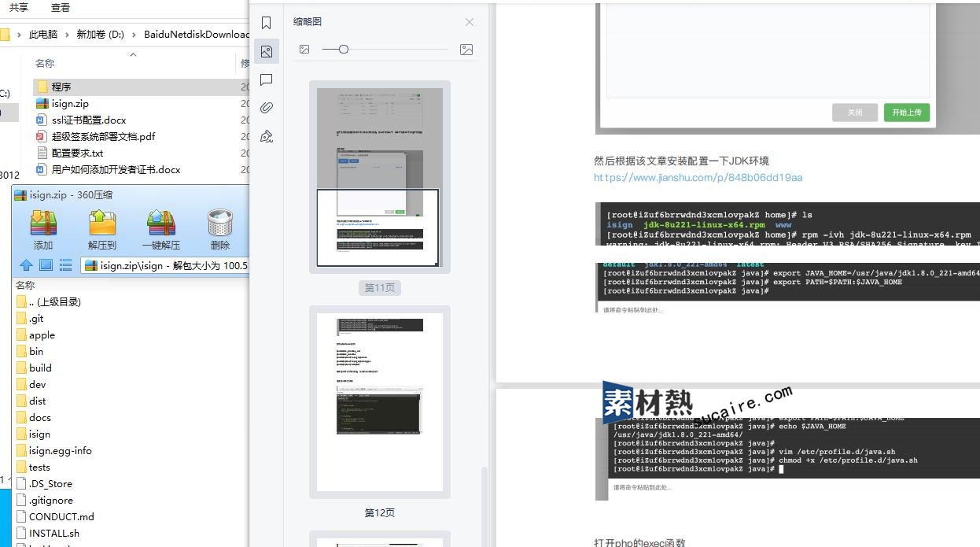Open the 共享 ribbon tab in File Explorer

(19, 7)
